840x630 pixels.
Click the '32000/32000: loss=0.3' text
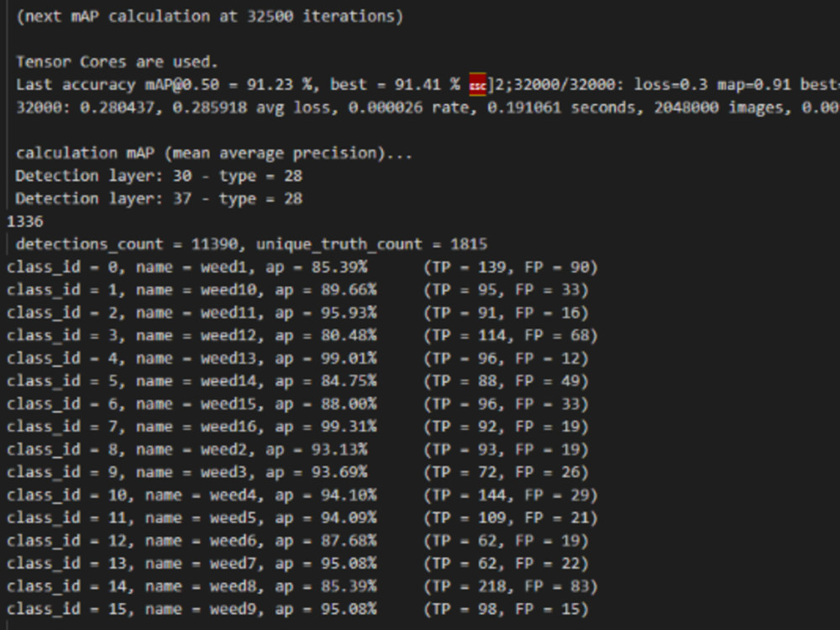(611, 85)
